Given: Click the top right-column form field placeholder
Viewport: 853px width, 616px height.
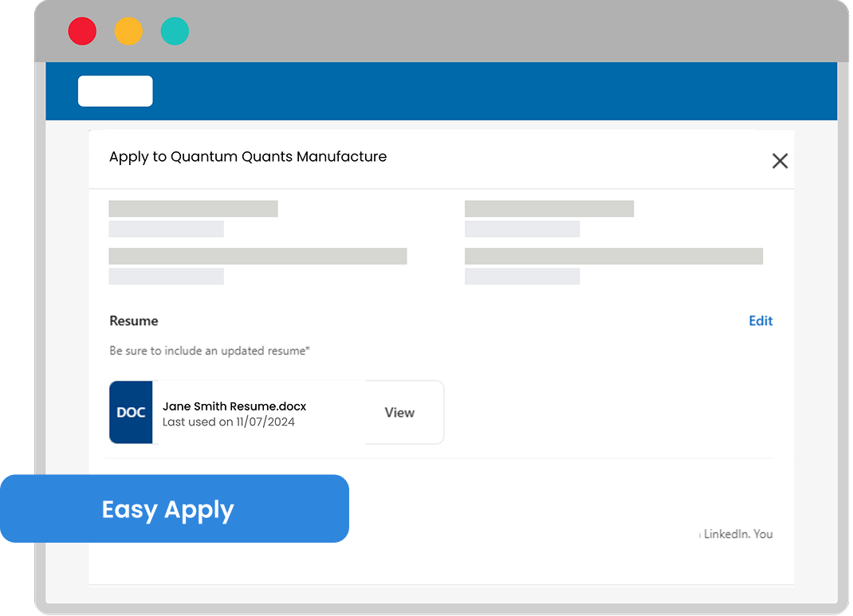Looking at the screenshot, I should coord(548,208).
